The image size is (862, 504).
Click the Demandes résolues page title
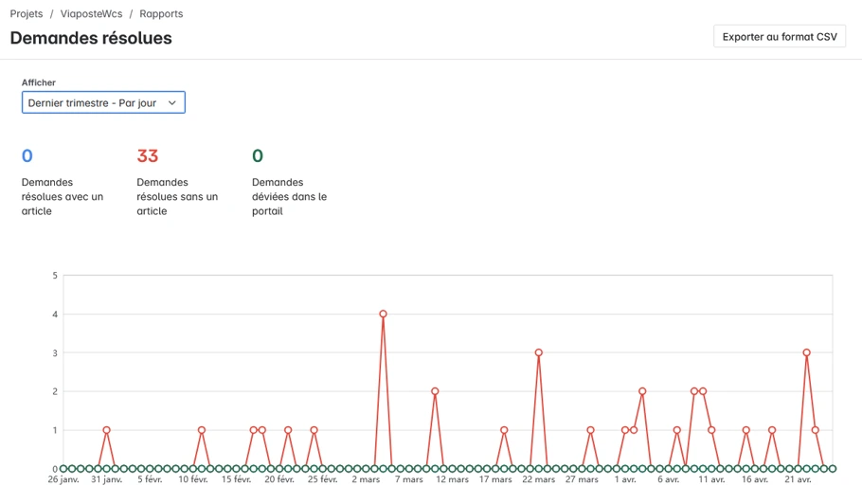91,38
